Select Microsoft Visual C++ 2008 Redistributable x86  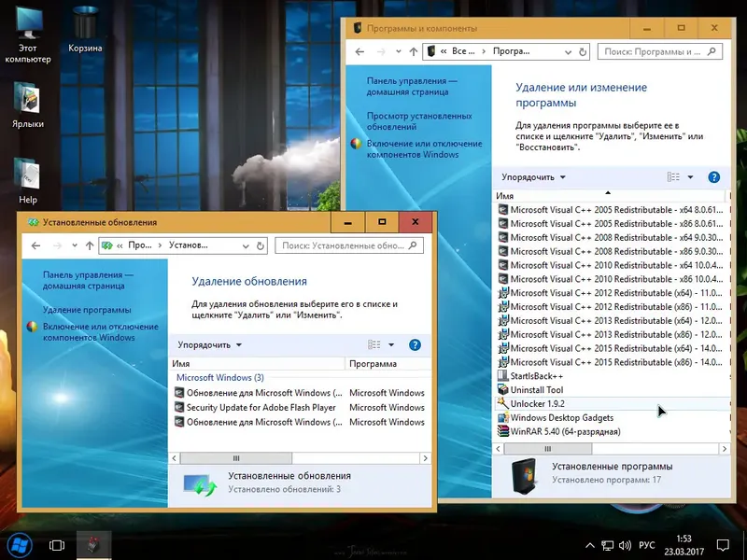[x=613, y=251]
